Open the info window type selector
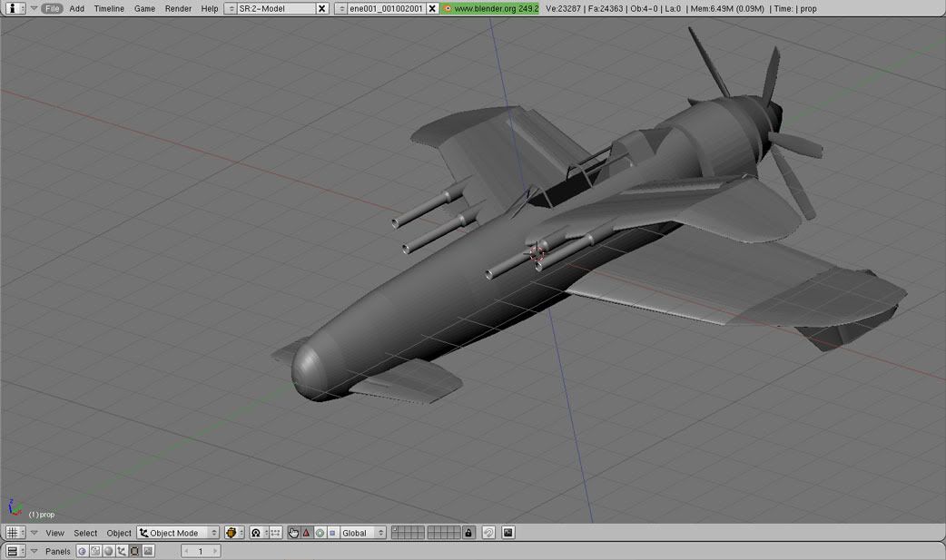The width and height of the screenshot is (946, 560). tap(14, 8)
